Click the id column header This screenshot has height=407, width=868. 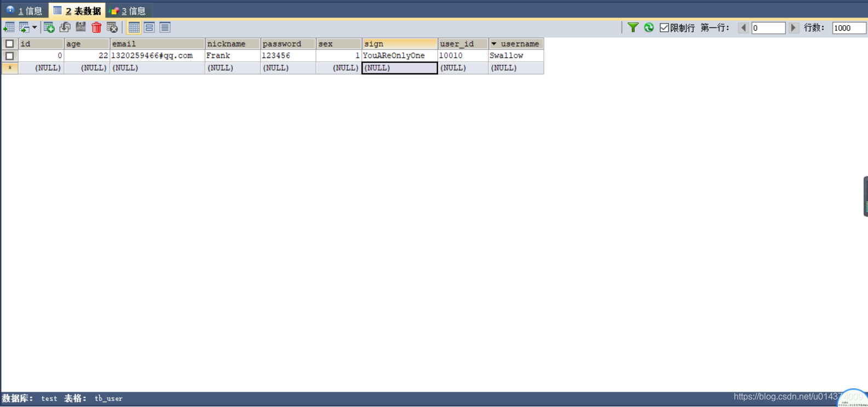click(41, 44)
